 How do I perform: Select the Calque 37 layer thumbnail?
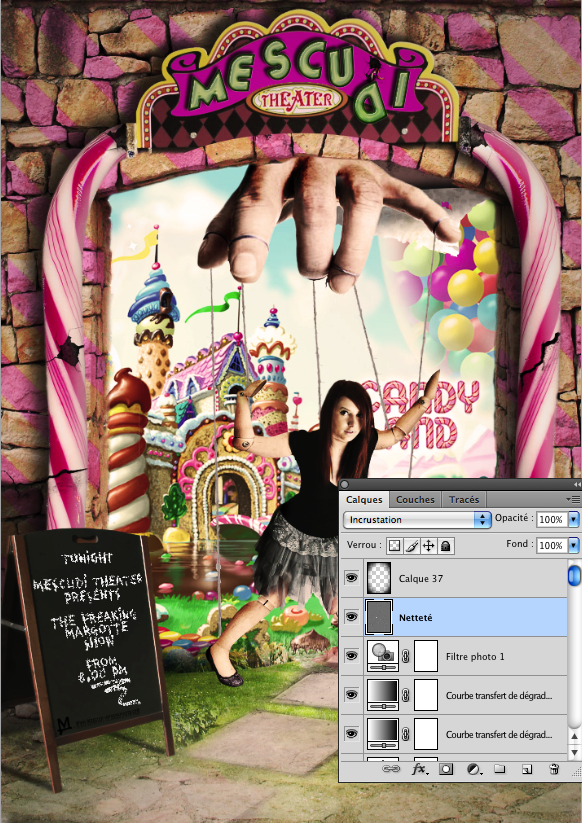pyautogui.click(x=378, y=578)
